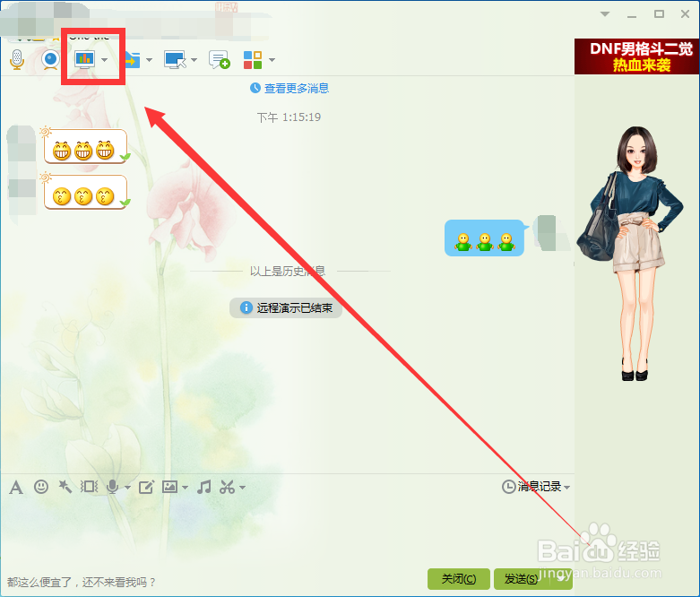
Task: Record a voice message with microphone icon
Action: pyautogui.click(x=113, y=486)
